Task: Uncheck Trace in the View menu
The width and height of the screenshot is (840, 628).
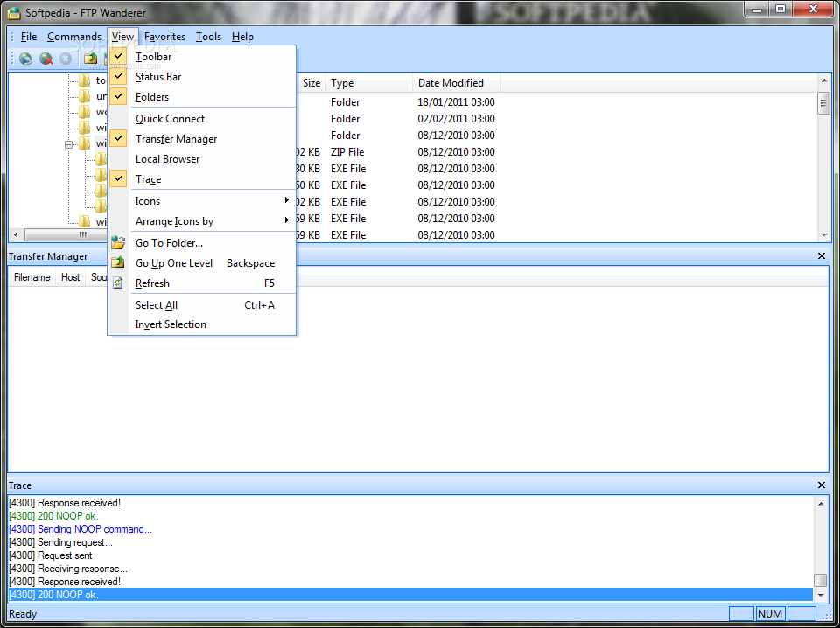Action: click(201, 178)
